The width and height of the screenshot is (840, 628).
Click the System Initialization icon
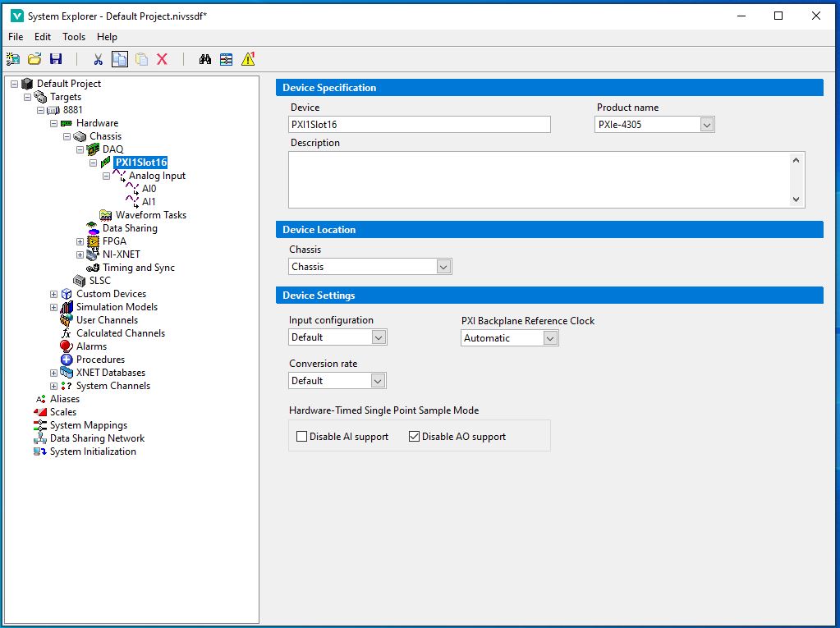[x=40, y=452]
